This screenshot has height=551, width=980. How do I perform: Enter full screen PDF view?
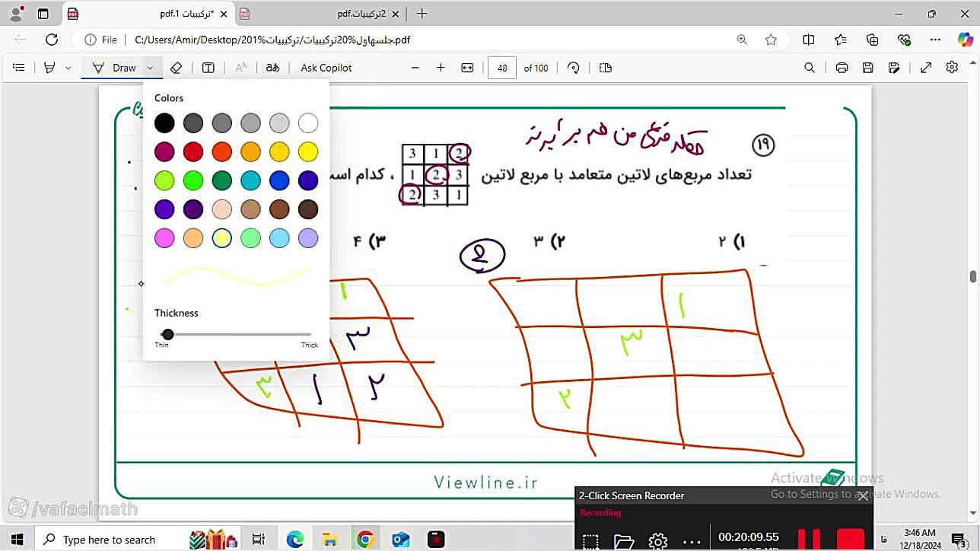[926, 68]
